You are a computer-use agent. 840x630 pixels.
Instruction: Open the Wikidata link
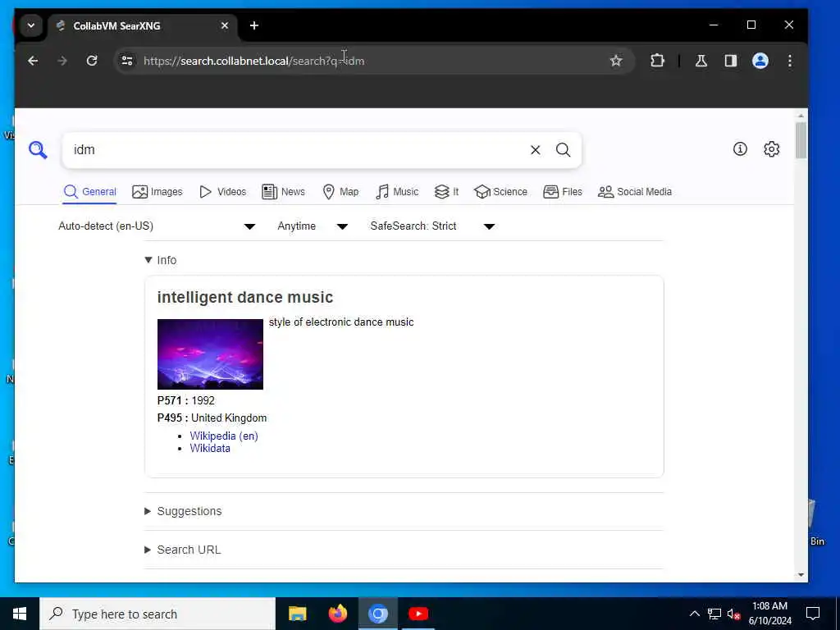pos(210,449)
